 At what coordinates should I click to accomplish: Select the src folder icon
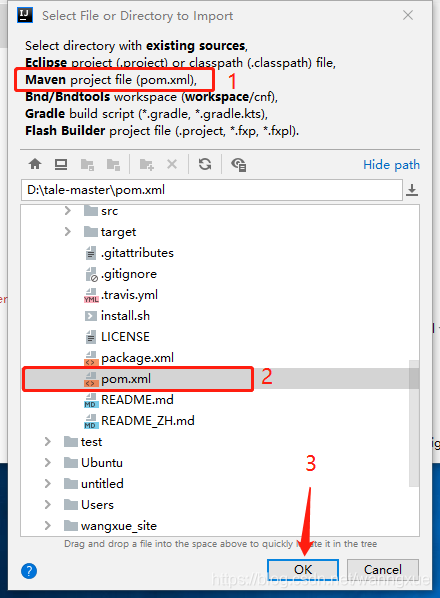coord(91,211)
